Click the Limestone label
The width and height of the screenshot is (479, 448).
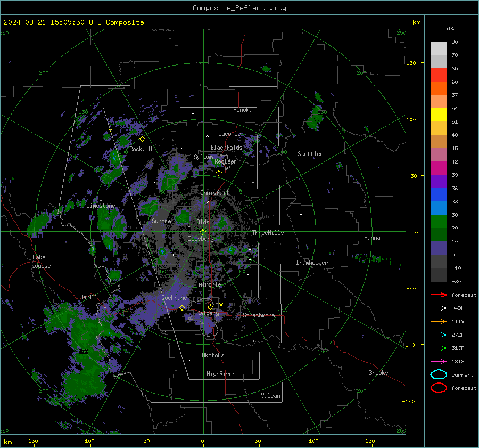[101, 206]
